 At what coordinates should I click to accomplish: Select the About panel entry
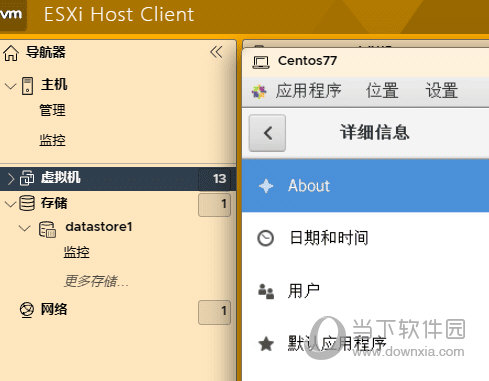pyautogui.click(x=365, y=186)
